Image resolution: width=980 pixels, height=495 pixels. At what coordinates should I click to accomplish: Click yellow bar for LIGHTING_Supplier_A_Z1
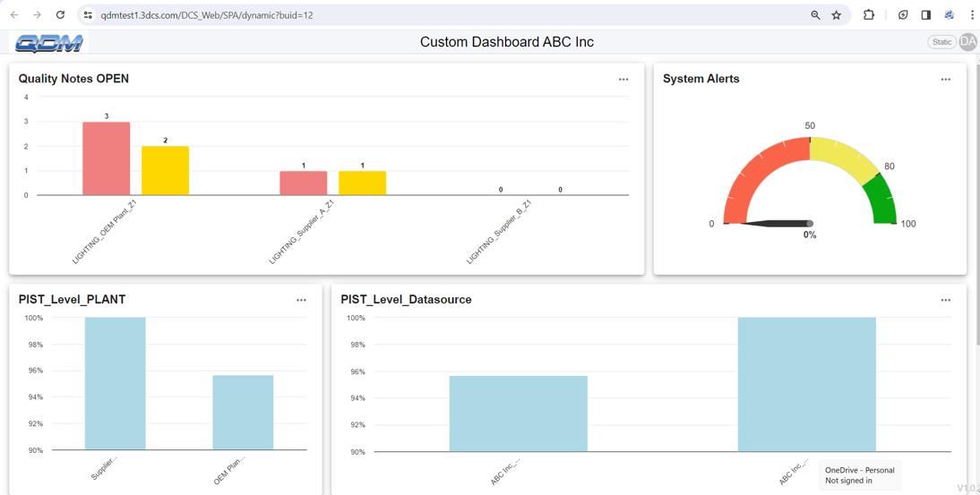click(362, 183)
